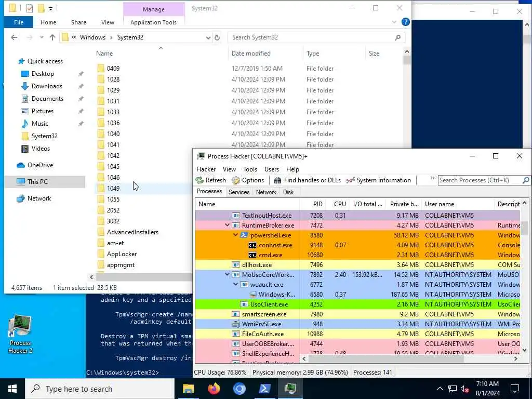Open the Windows Start menu
The width and height of the screenshot is (532, 399).
tap(12, 389)
